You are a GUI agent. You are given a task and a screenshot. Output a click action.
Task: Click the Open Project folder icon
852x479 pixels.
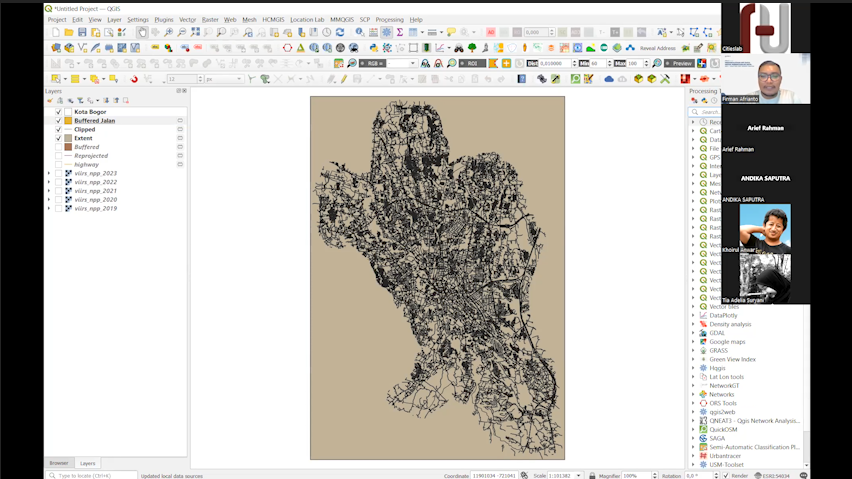point(69,32)
